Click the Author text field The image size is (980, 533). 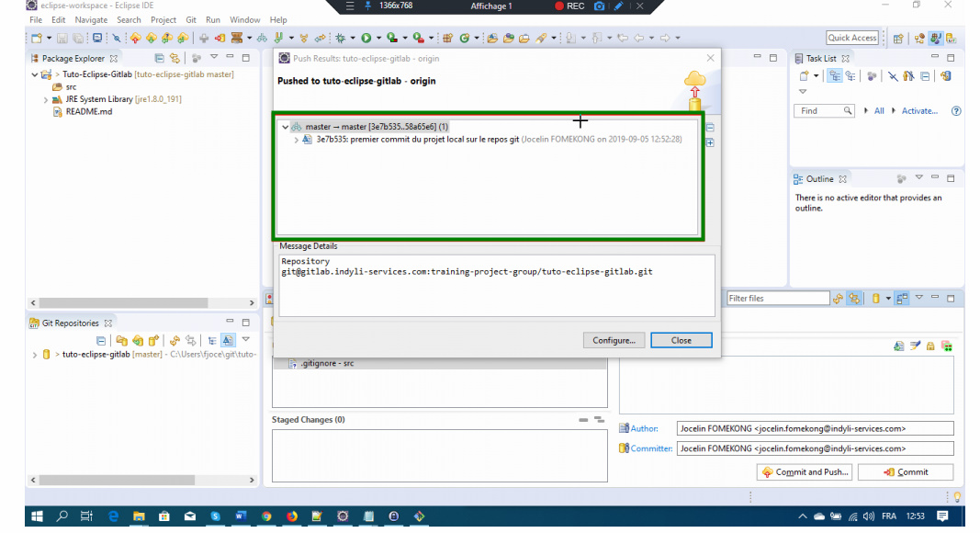pos(815,428)
